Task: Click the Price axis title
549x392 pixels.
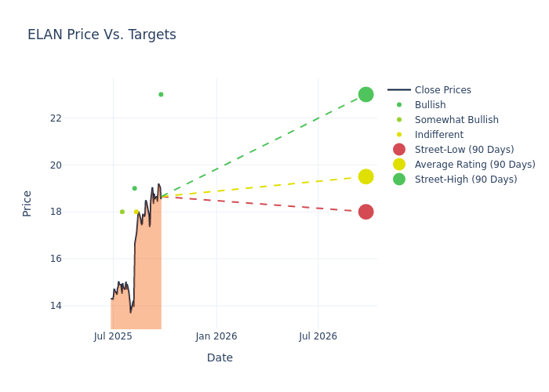Action: tap(27, 203)
